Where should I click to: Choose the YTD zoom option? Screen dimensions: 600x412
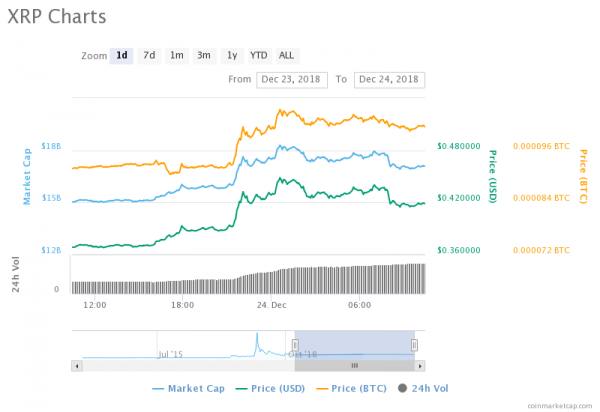coord(259,56)
